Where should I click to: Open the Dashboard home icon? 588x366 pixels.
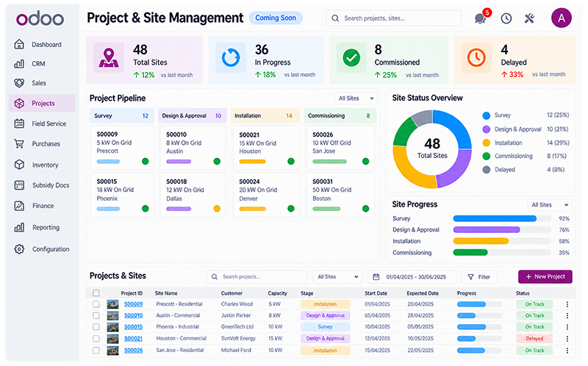[x=19, y=44]
